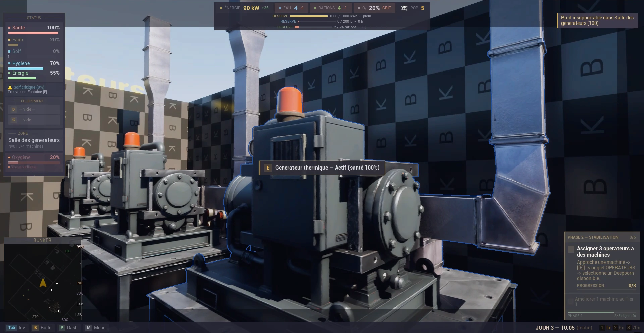Click the BUNKER minimap title

42,240
